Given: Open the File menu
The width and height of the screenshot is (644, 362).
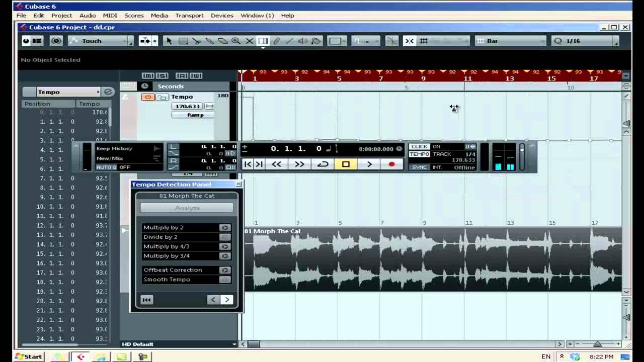Looking at the screenshot, I should pos(21,15).
